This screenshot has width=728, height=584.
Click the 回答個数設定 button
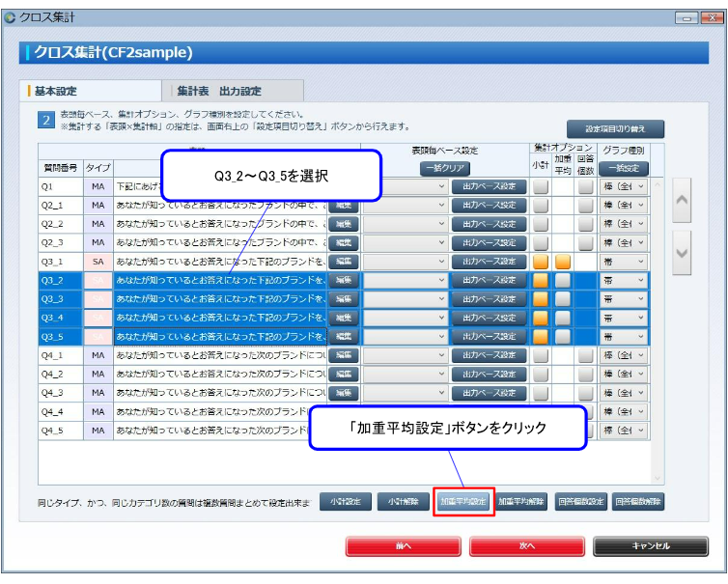[x=581, y=501]
